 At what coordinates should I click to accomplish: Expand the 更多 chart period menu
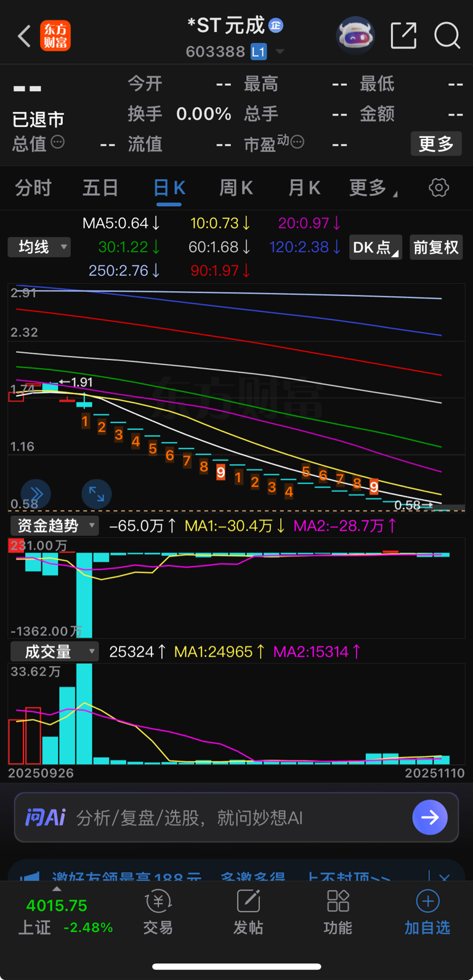click(x=373, y=188)
